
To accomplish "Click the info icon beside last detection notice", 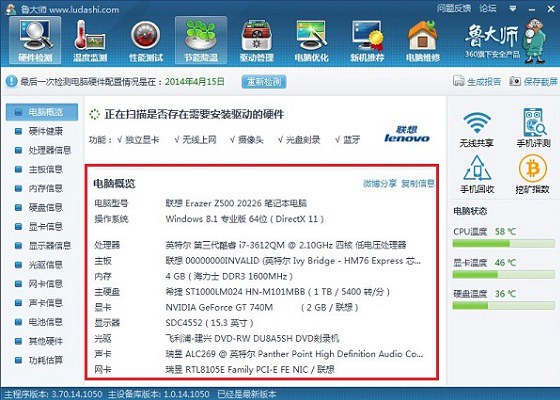I will pos(11,82).
